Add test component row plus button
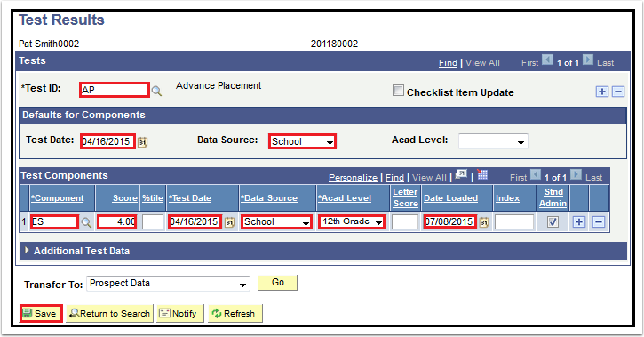The height and width of the screenshot is (337, 644). pyautogui.click(x=579, y=222)
